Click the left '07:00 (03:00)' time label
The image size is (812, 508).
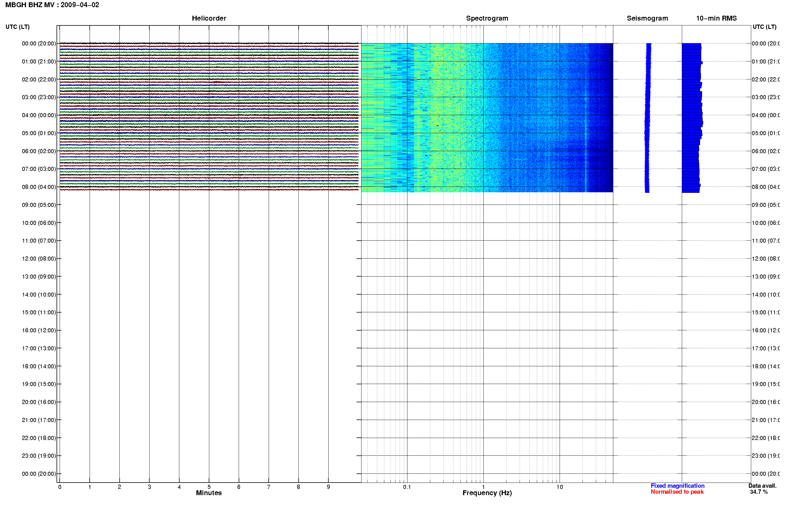point(39,169)
